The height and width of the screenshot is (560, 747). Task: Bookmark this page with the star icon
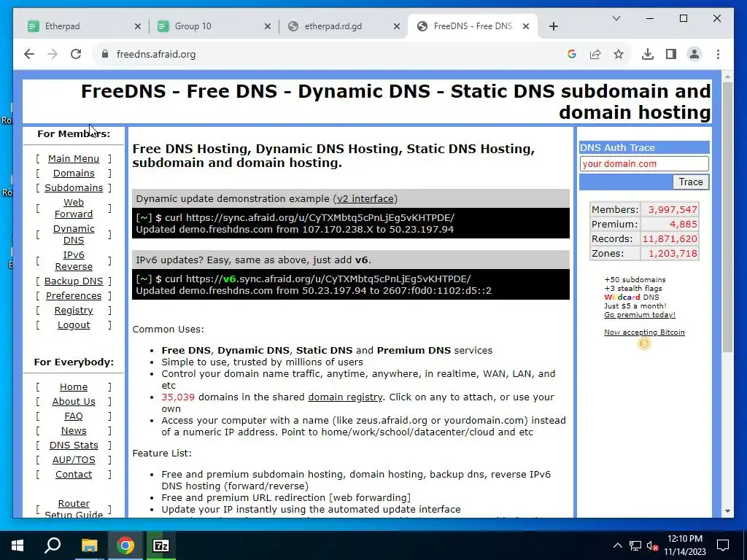tap(619, 54)
